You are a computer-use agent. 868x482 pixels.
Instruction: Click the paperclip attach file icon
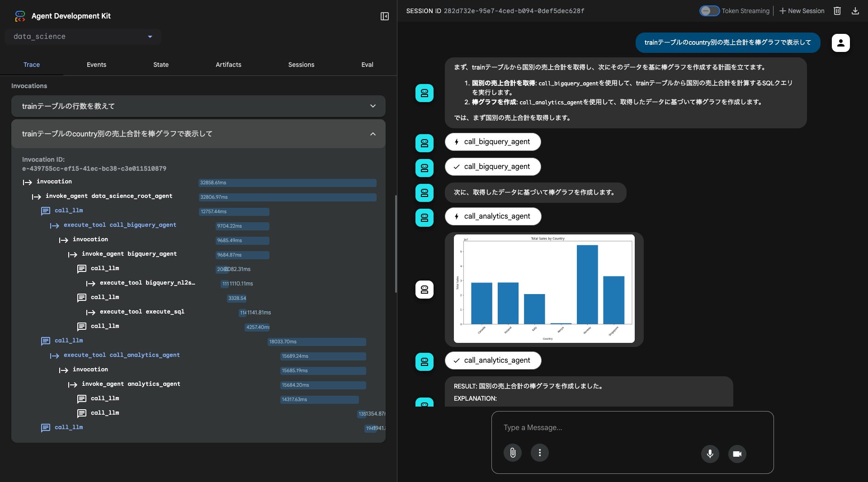[x=513, y=453]
